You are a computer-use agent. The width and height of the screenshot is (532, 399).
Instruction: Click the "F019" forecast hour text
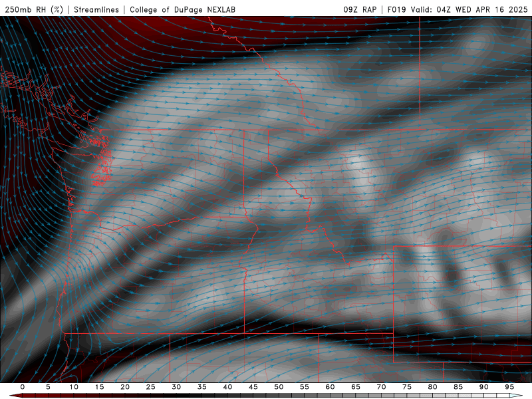point(396,9)
